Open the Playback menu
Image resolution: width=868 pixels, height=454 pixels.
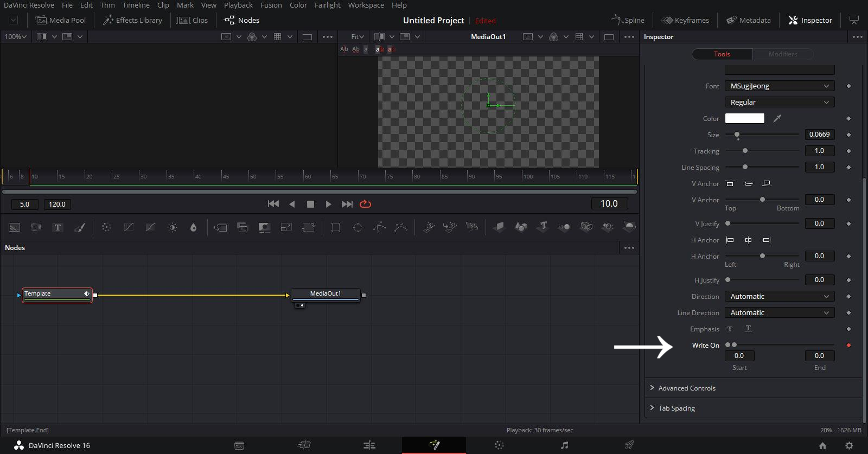click(x=238, y=5)
